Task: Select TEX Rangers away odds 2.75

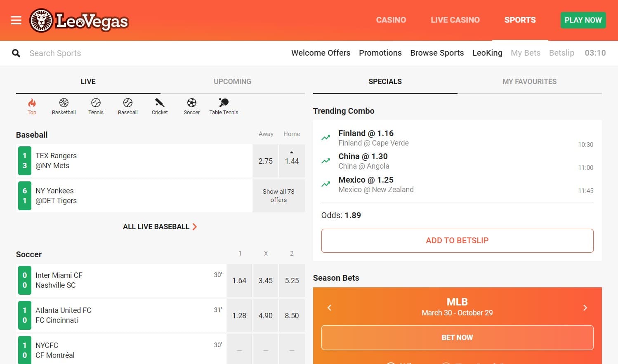Action: point(265,161)
